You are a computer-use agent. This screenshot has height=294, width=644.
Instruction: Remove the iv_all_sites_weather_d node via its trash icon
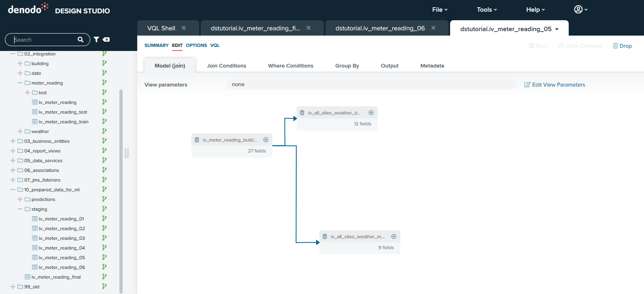click(x=302, y=113)
